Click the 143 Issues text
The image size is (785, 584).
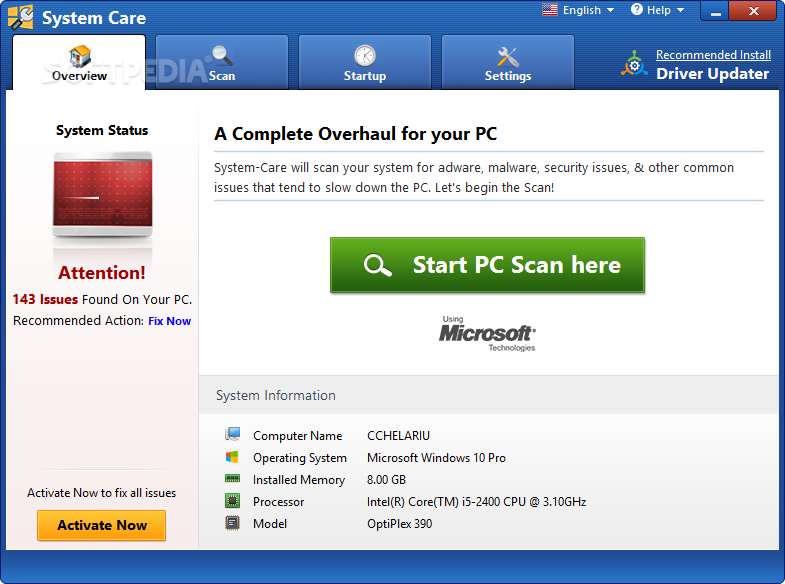coord(45,299)
